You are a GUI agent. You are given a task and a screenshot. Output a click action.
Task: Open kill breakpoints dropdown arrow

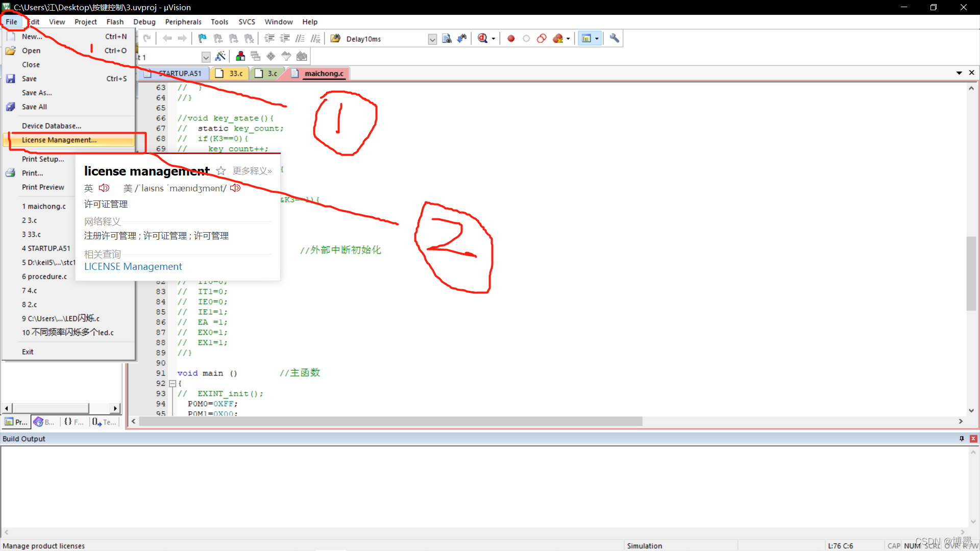tap(568, 39)
